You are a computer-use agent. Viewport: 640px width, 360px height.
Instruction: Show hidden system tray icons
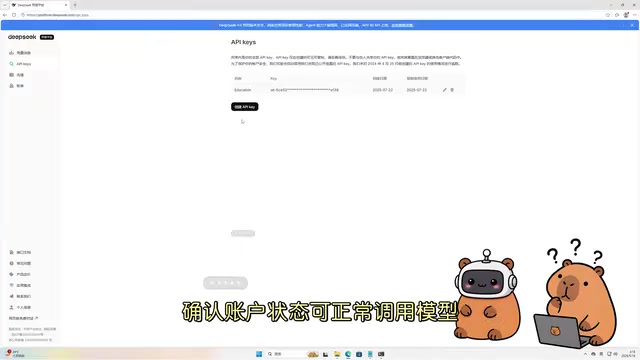(x=585, y=354)
